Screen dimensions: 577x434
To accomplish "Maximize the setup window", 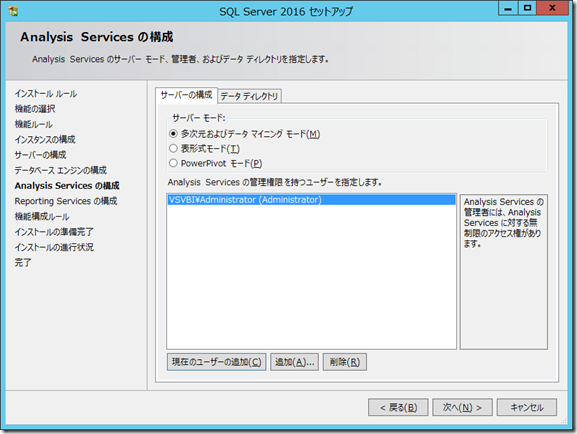I will click(x=527, y=8).
